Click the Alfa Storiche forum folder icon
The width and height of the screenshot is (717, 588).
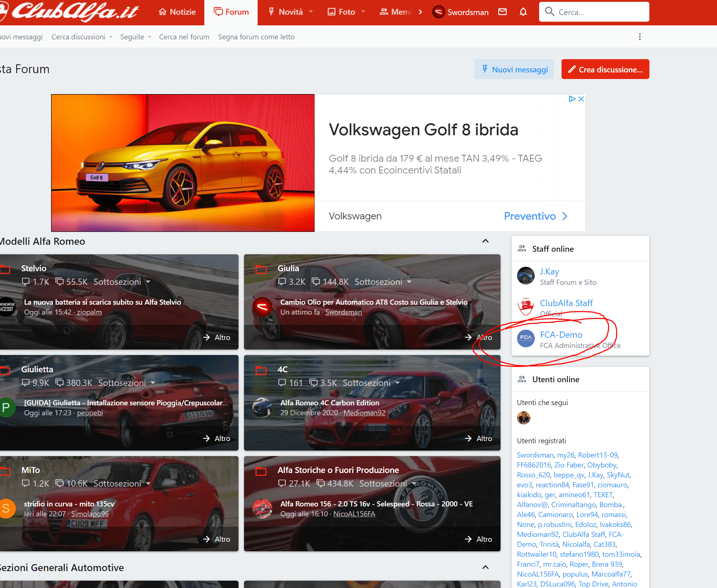click(x=261, y=471)
